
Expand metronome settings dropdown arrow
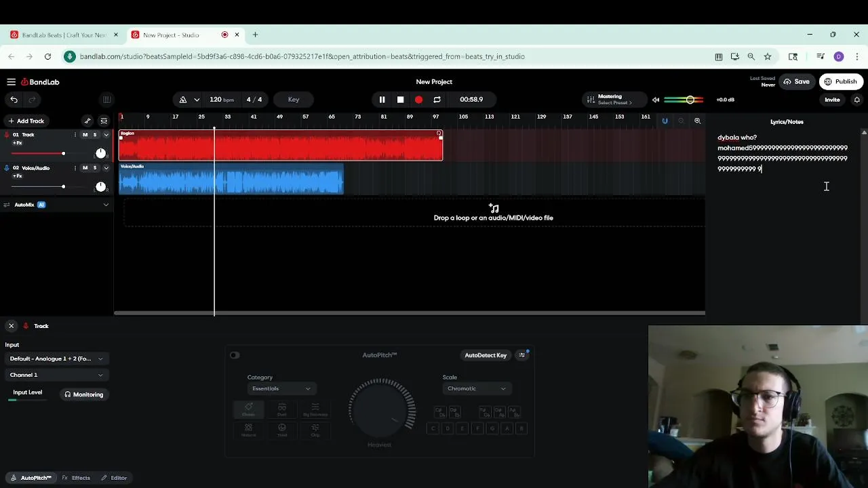[197, 100]
